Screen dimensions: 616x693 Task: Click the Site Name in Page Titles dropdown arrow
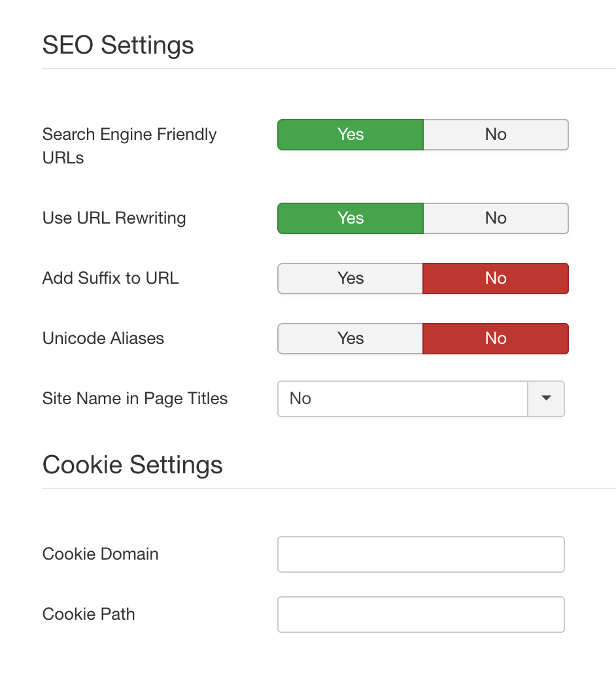(546, 399)
